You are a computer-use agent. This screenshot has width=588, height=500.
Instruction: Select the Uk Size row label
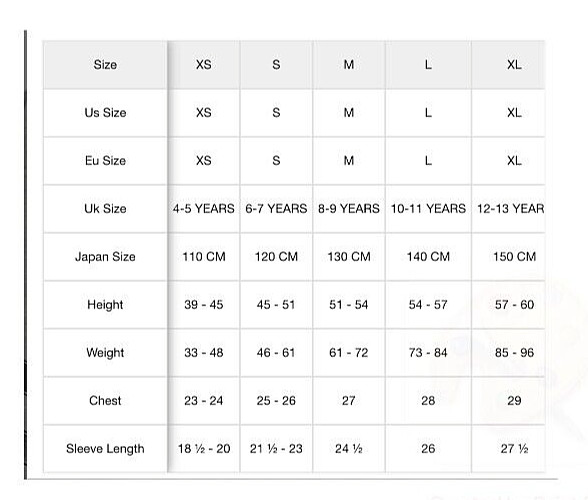pyautogui.click(x=105, y=209)
